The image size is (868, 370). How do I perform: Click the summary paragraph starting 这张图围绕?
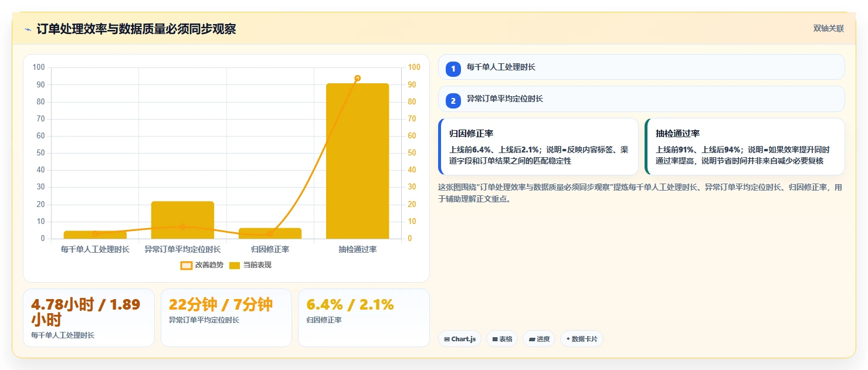click(x=641, y=193)
